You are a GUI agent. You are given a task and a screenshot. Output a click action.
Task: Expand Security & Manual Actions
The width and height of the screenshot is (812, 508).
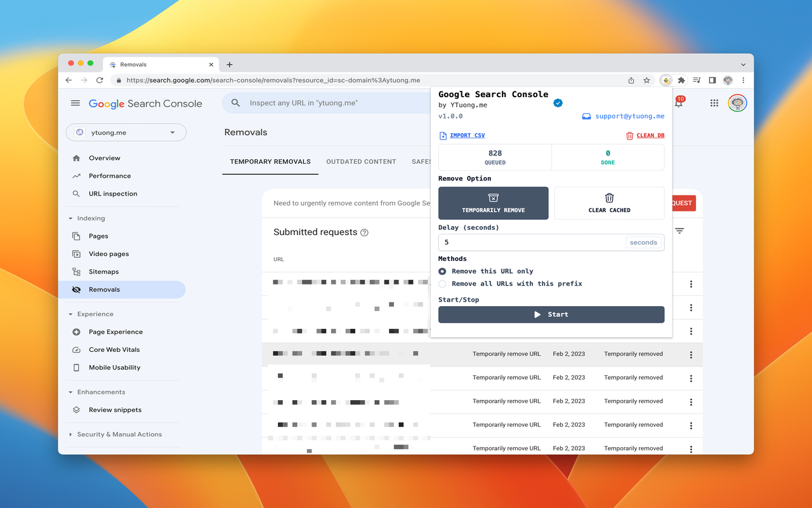[70, 434]
